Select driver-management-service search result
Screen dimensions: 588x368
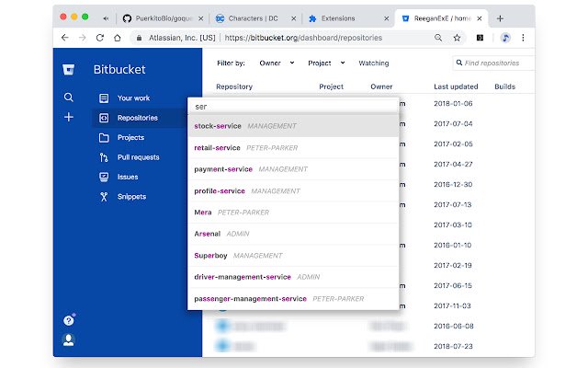click(293, 277)
